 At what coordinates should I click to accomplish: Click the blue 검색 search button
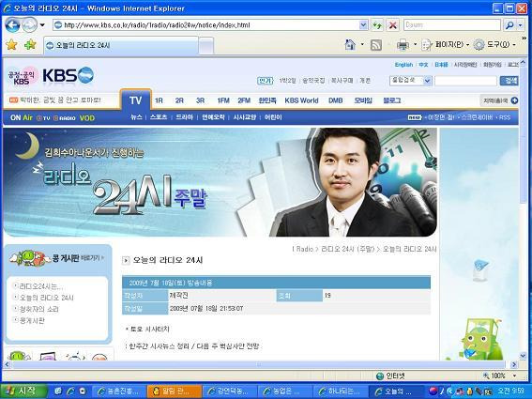tap(509, 81)
